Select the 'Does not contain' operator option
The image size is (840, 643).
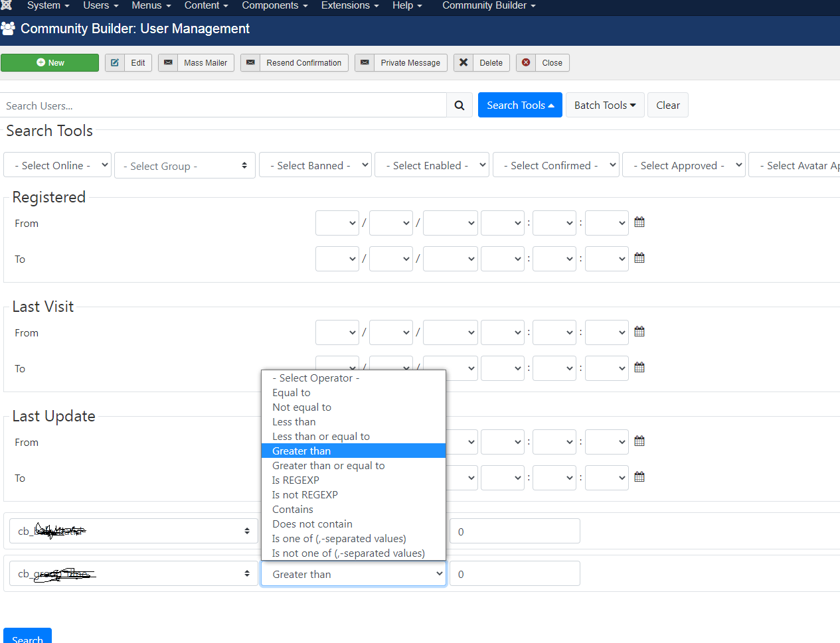tap(353, 524)
